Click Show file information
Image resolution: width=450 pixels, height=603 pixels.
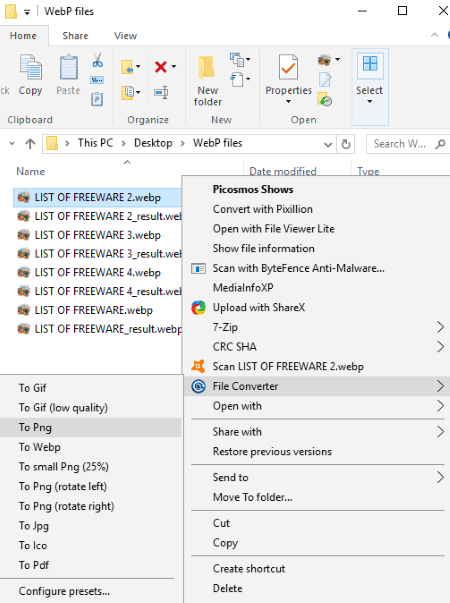click(x=263, y=248)
